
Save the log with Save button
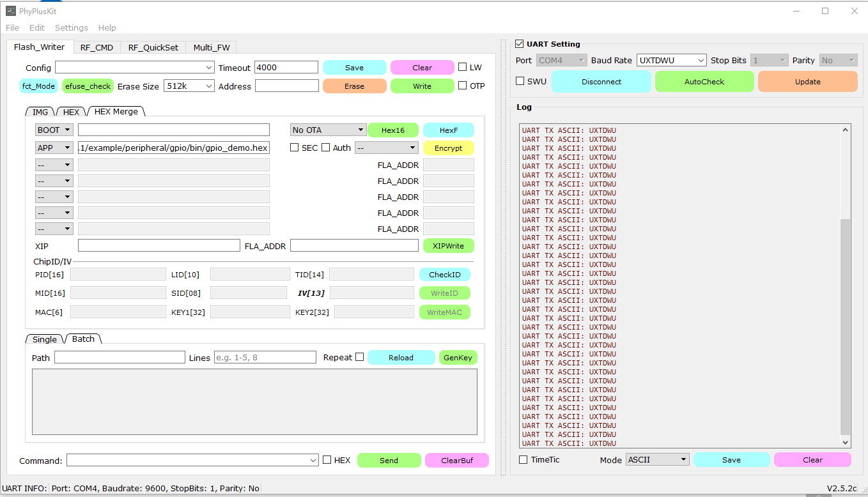click(732, 460)
